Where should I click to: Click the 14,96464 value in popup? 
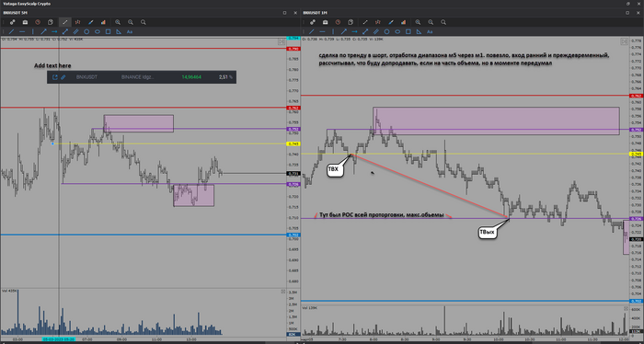tap(191, 76)
